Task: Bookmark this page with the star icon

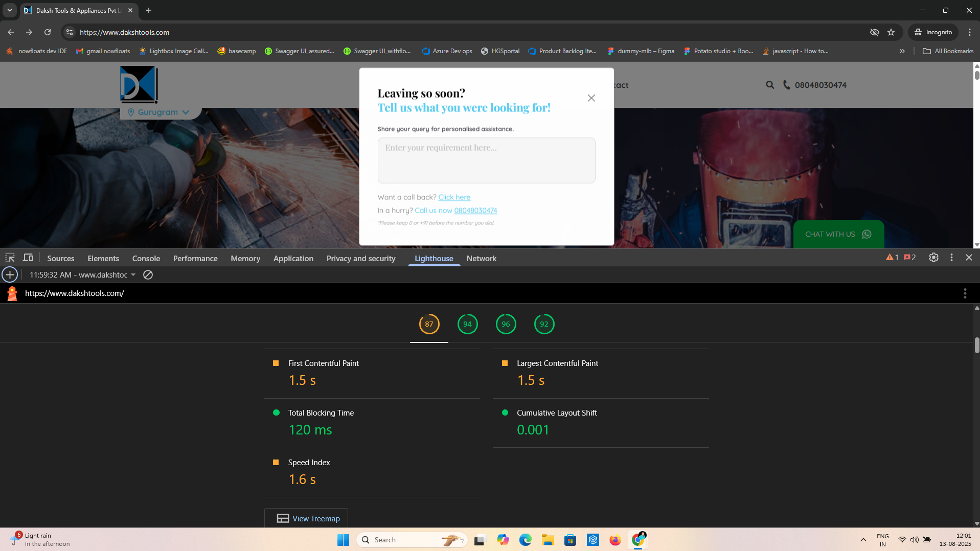Action: (891, 32)
